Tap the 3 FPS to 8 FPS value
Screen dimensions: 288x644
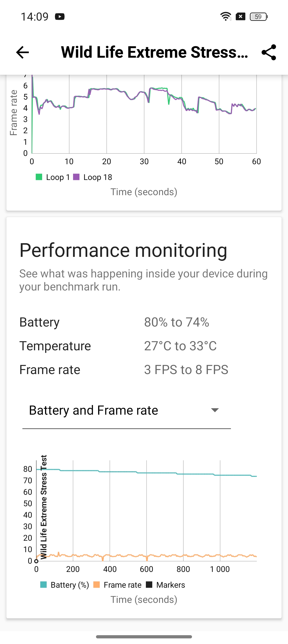186,370
